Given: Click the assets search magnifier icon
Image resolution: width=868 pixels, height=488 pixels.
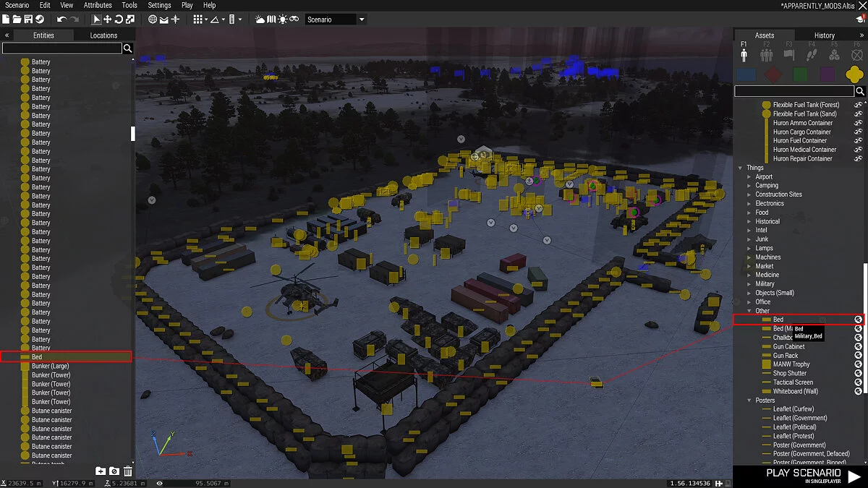Looking at the screenshot, I should tap(860, 91).
